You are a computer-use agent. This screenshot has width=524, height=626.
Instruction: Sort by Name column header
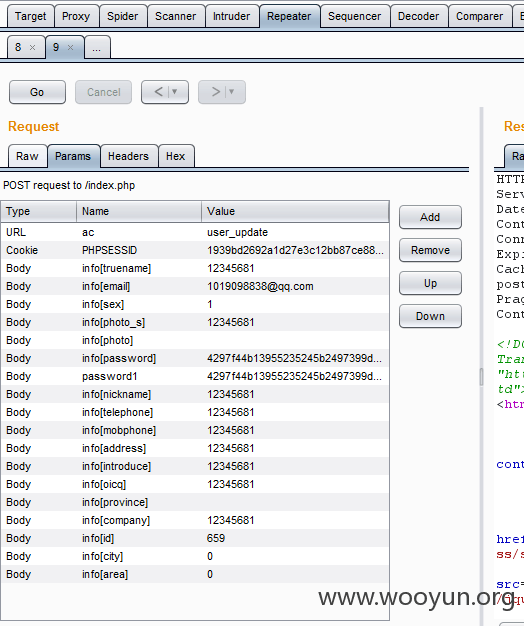click(x=139, y=211)
